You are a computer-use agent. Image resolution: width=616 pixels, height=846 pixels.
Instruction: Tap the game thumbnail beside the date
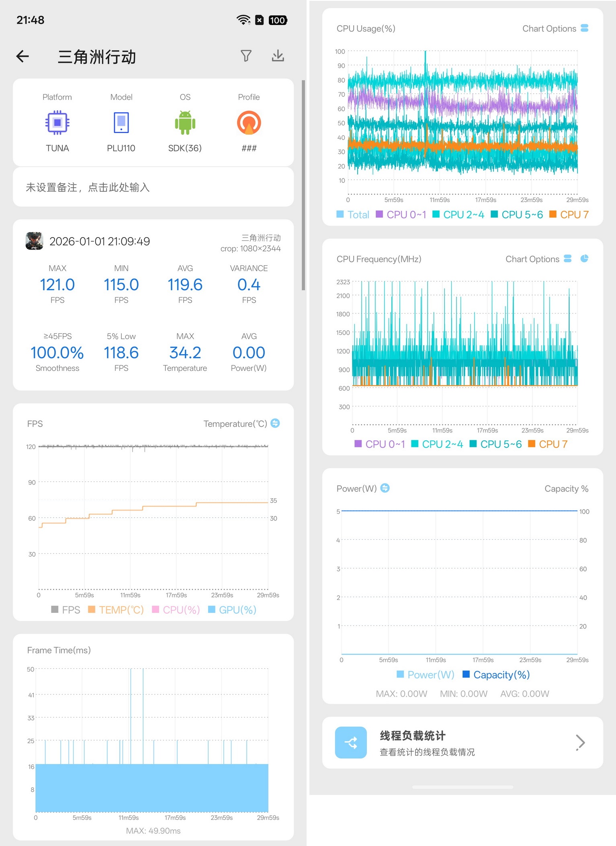click(35, 241)
